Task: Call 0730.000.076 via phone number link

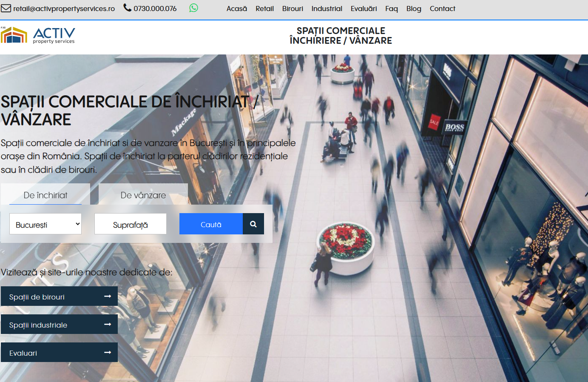Action: pyautogui.click(x=155, y=8)
